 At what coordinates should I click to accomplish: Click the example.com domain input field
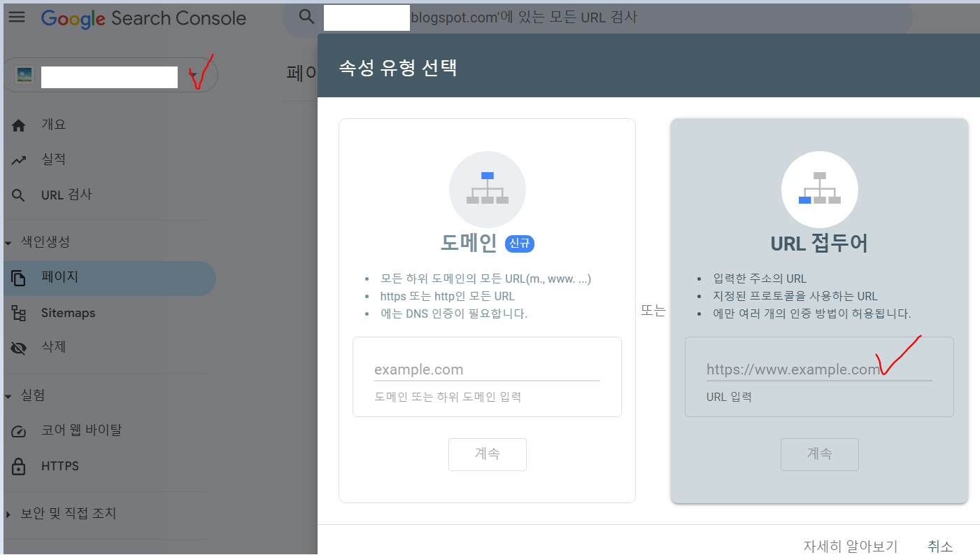[487, 370]
